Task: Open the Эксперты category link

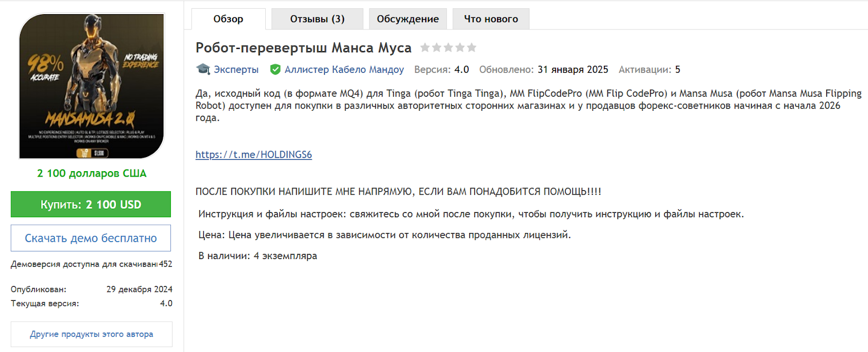Action: [x=236, y=70]
